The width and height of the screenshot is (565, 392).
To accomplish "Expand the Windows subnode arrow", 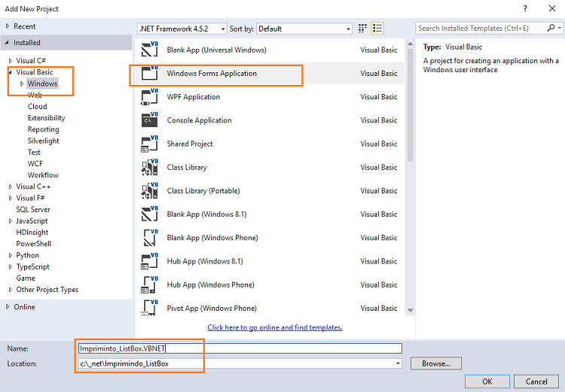I will [22, 84].
